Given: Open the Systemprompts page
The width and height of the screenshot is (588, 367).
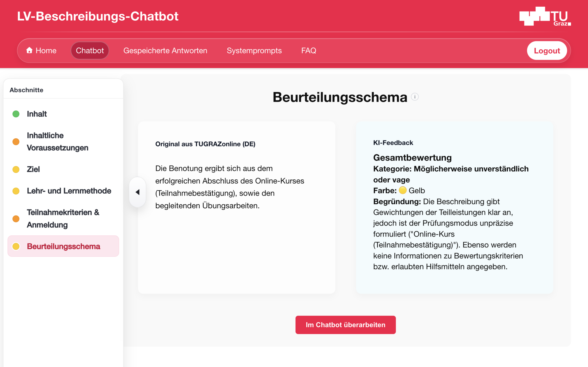Looking at the screenshot, I should coord(254,51).
